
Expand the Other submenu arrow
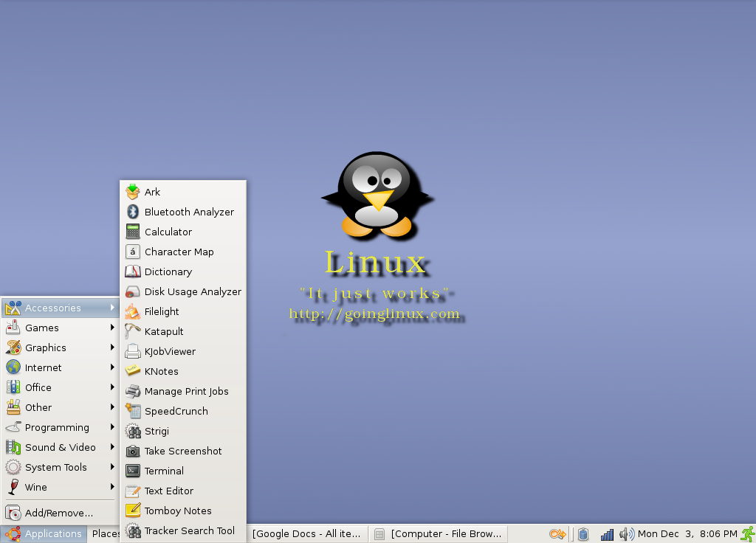(x=112, y=407)
